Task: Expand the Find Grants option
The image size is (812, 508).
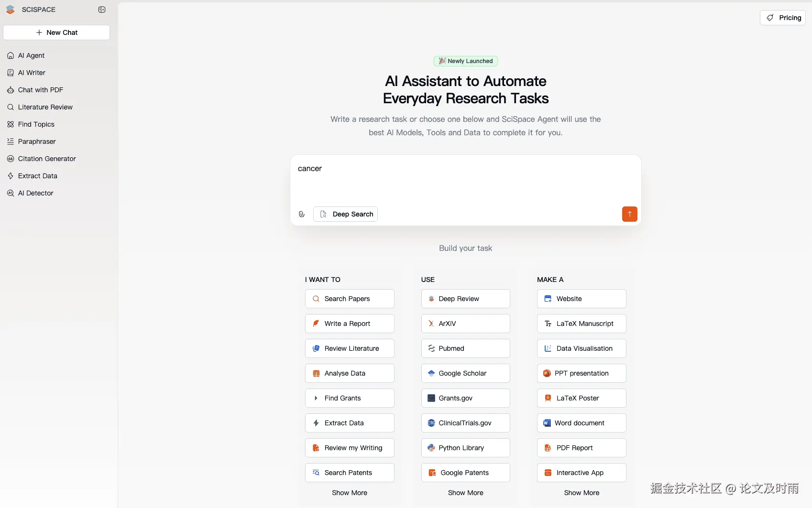Action: (x=350, y=398)
